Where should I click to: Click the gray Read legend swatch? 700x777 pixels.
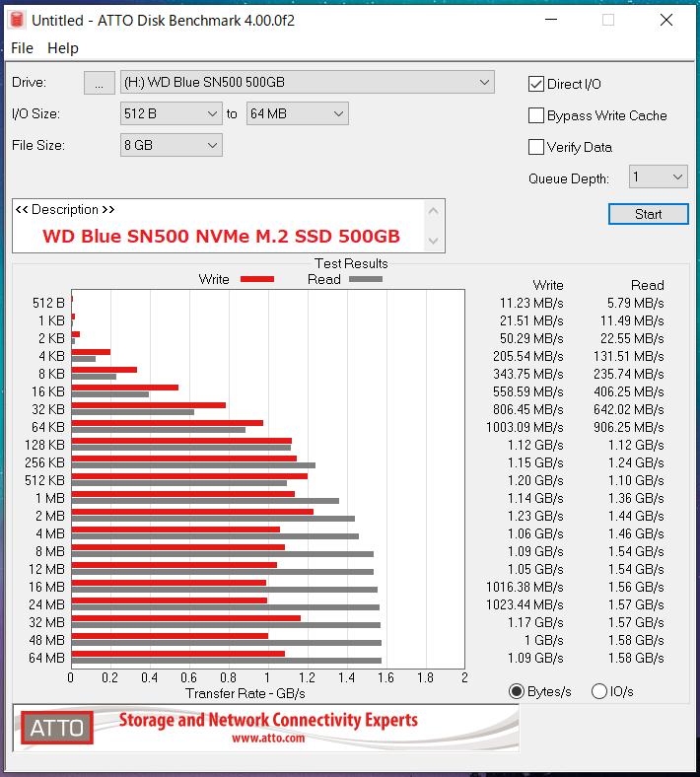pyautogui.click(x=366, y=279)
